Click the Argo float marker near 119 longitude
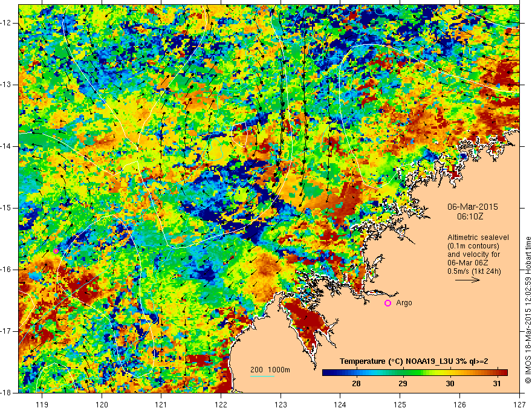Screen dimensions: 532x411 pyautogui.click(x=56, y=251)
